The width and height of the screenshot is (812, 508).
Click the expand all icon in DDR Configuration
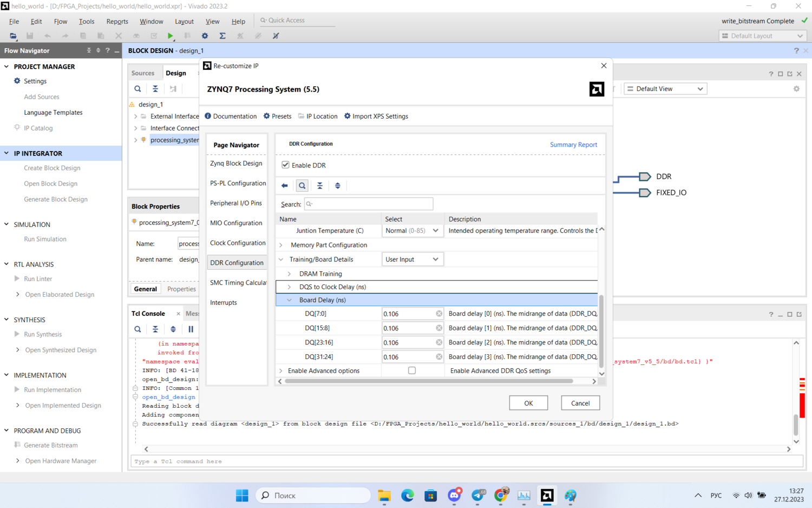338,186
